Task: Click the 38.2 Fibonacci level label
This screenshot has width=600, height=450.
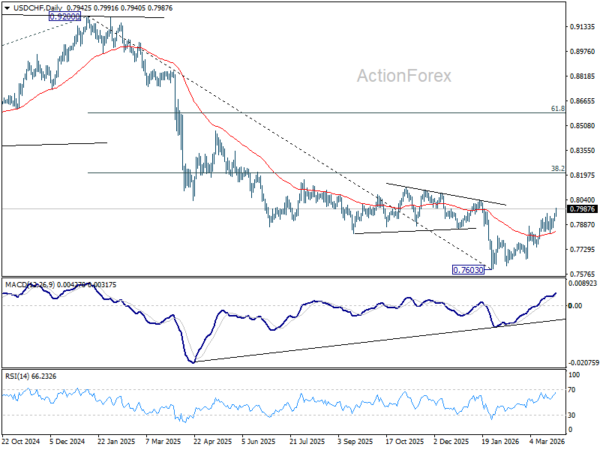Action: 558,168
